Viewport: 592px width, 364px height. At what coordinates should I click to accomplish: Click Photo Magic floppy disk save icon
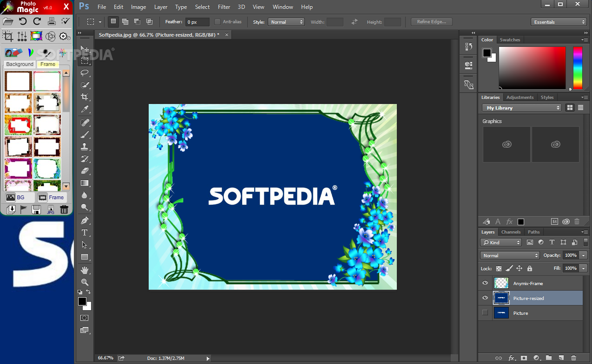point(36,210)
